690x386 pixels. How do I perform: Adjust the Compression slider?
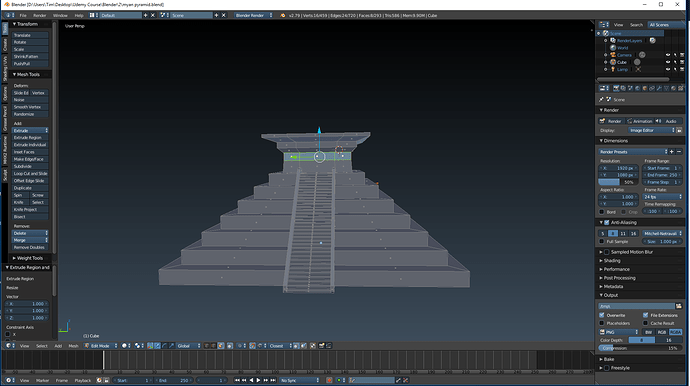pyautogui.click(x=640, y=348)
